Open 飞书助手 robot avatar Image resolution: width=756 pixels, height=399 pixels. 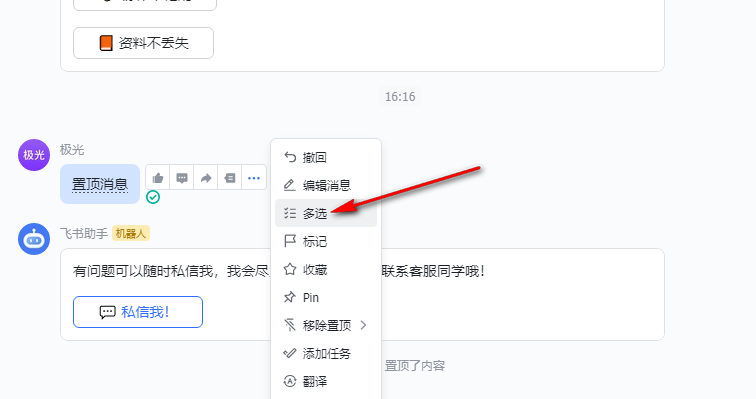[34, 239]
